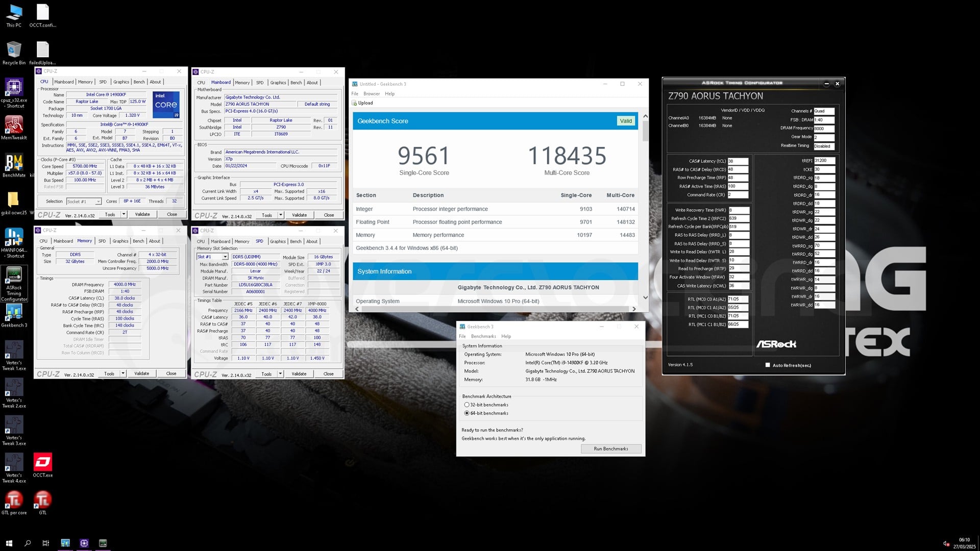This screenshot has height=551, width=980.
Task: Edit the tREFI value field in ASRock Configurator
Action: 824,161
